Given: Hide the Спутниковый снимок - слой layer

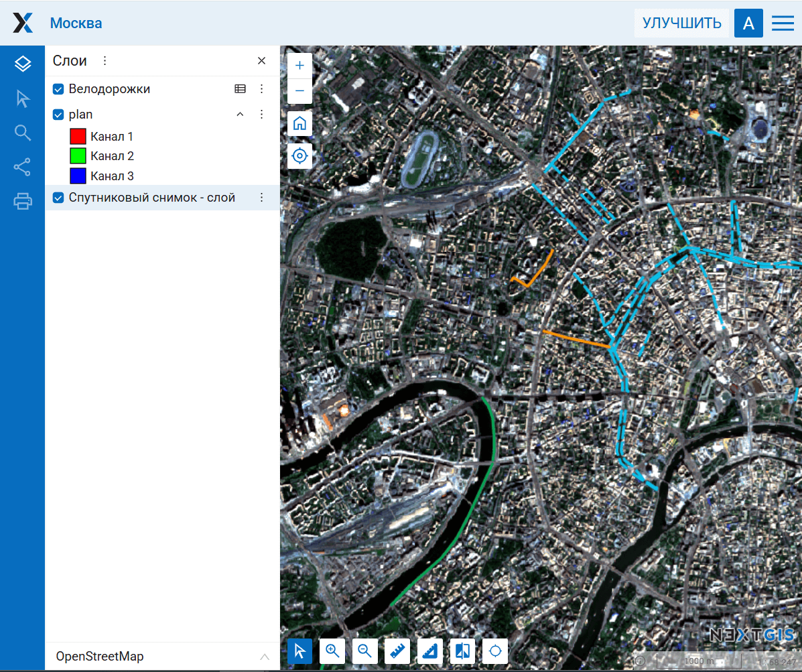Looking at the screenshot, I should 58,198.
